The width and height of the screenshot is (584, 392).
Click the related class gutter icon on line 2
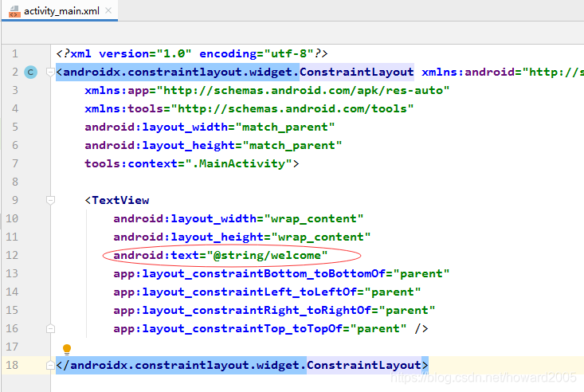(30, 72)
